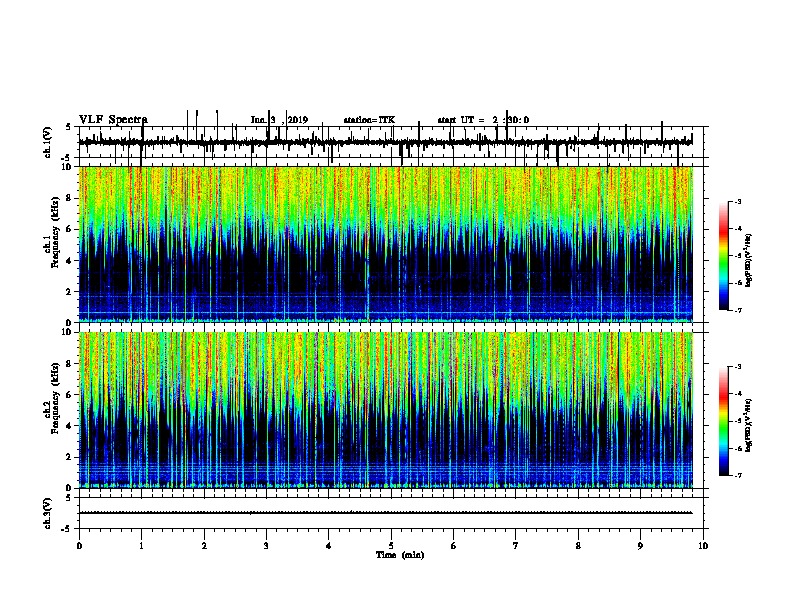The width and height of the screenshot is (792, 612).
Task: Click the "8" kHz tick on ch.2 spectrogram
Action: (x=71, y=364)
